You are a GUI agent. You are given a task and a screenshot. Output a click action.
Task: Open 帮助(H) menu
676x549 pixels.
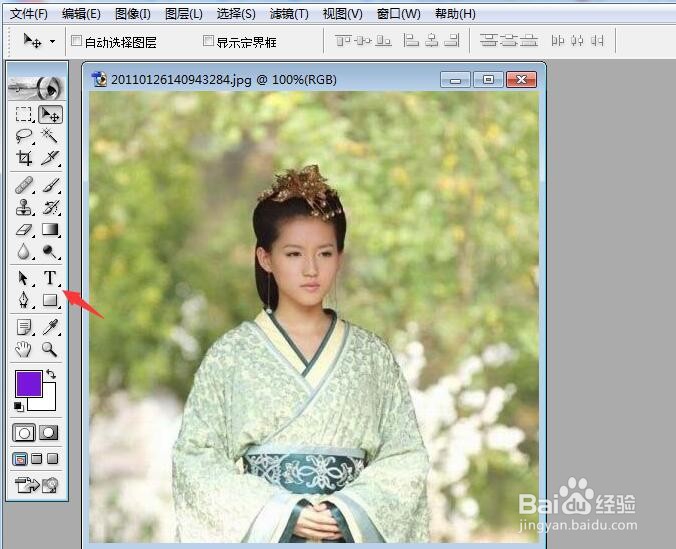click(x=455, y=14)
